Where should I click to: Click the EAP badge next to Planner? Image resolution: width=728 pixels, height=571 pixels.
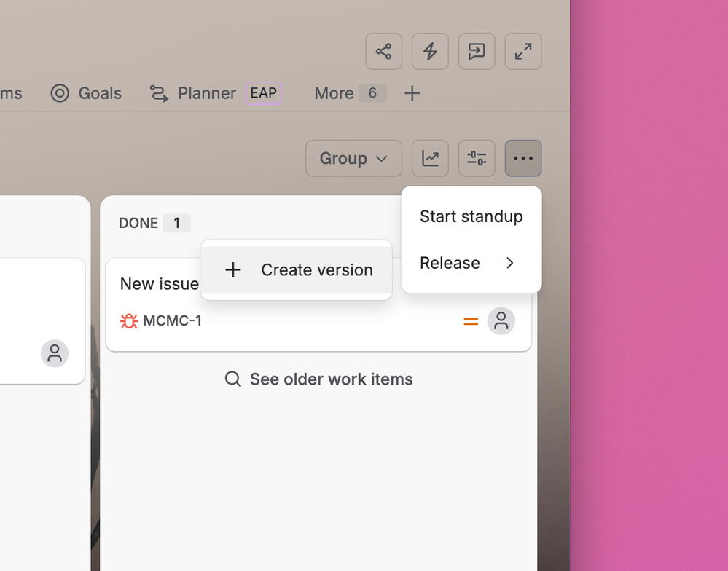tap(264, 92)
